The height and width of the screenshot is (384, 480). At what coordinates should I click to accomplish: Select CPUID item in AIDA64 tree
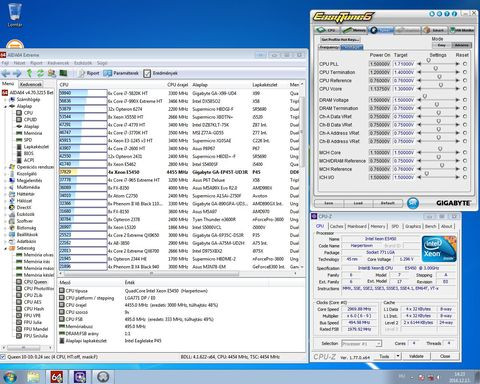point(27,119)
